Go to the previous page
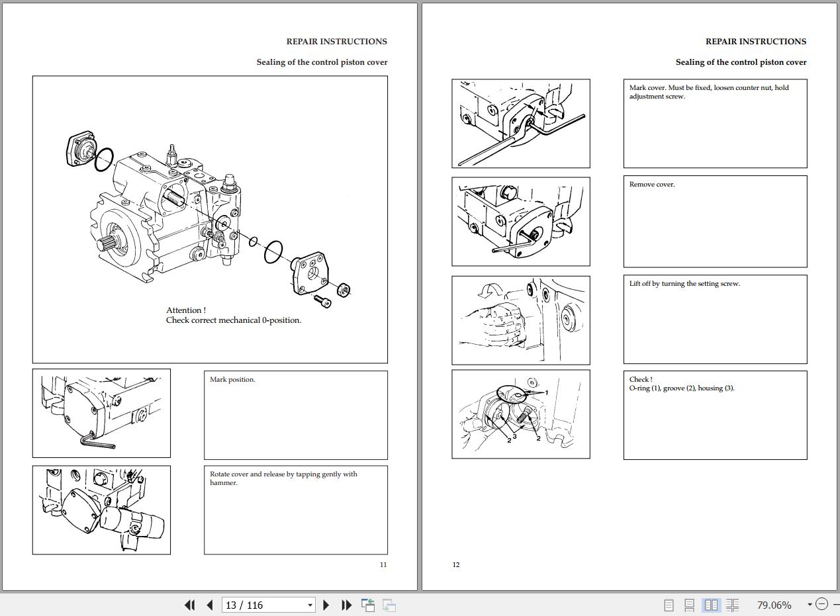Viewport: 840px width, 616px height. pos(210,605)
